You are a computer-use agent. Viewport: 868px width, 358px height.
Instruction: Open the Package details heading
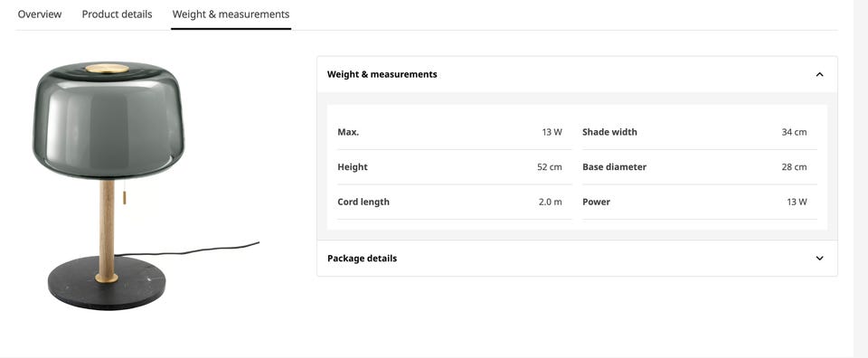coord(362,259)
